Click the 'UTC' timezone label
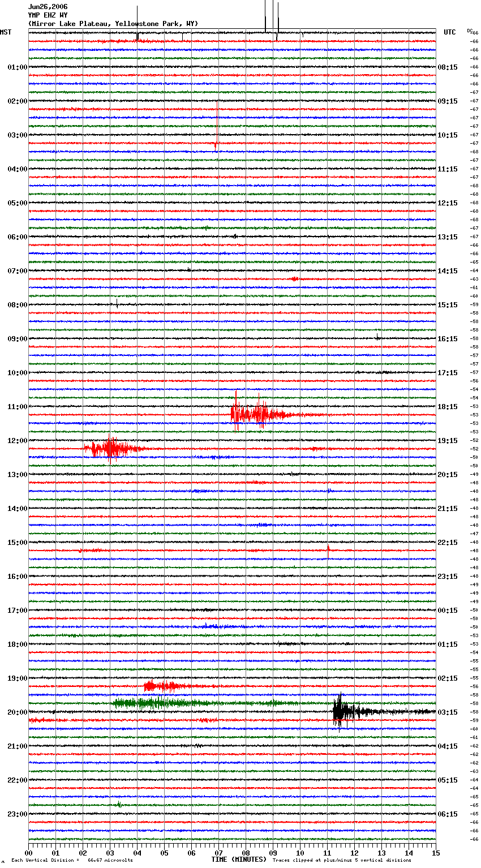481x868 pixels. pos(450,32)
